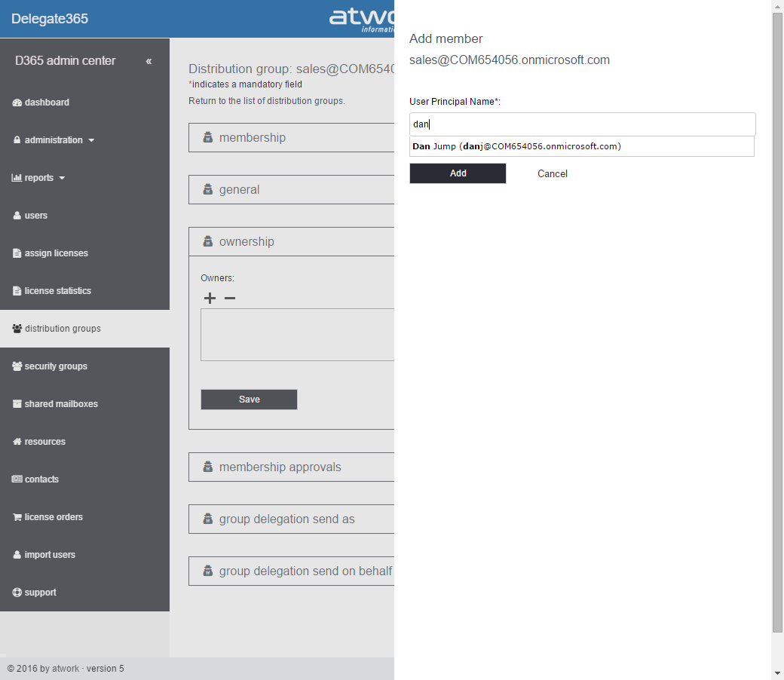The image size is (784, 680).
Task: Click the resources home icon
Action: click(x=17, y=442)
